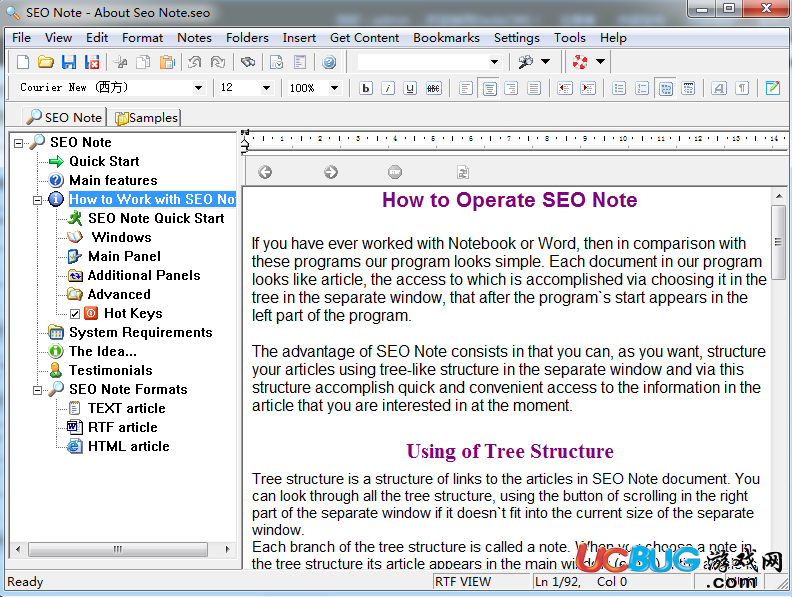Click the search key icon next to the empty combo box

click(525, 62)
